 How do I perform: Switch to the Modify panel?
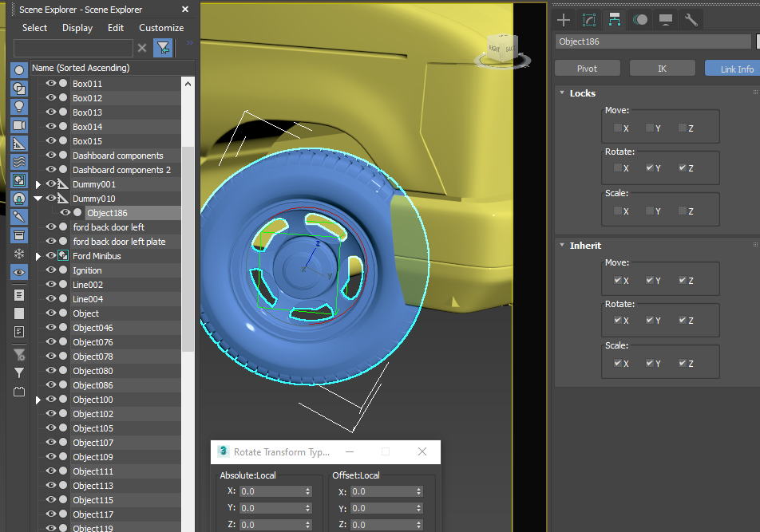(x=588, y=19)
